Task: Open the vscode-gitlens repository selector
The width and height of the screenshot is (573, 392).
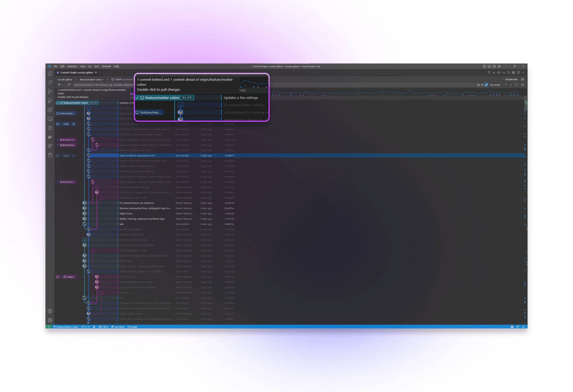Action: (x=65, y=79)
